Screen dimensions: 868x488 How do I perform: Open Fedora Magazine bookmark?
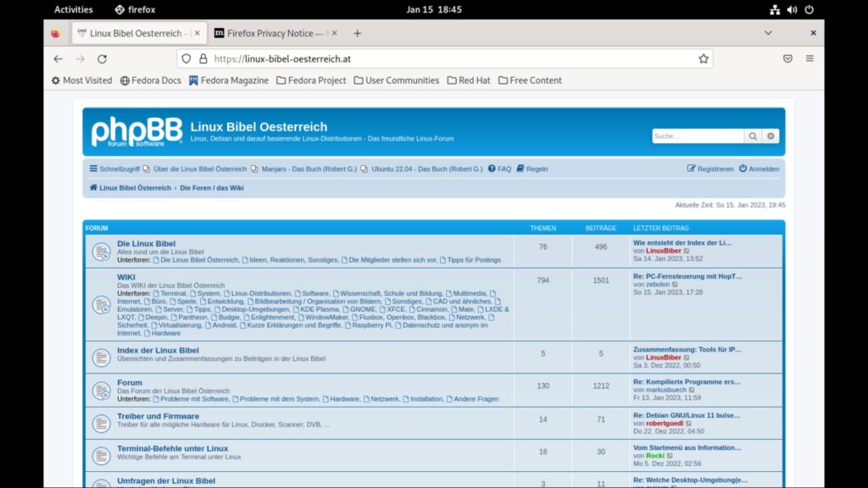pyautogui.click(x=229, y=80)
